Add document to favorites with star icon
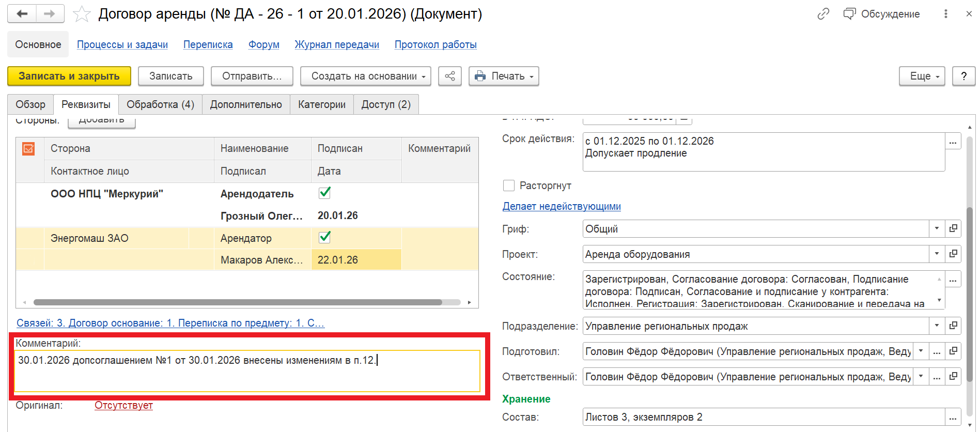 82,14
